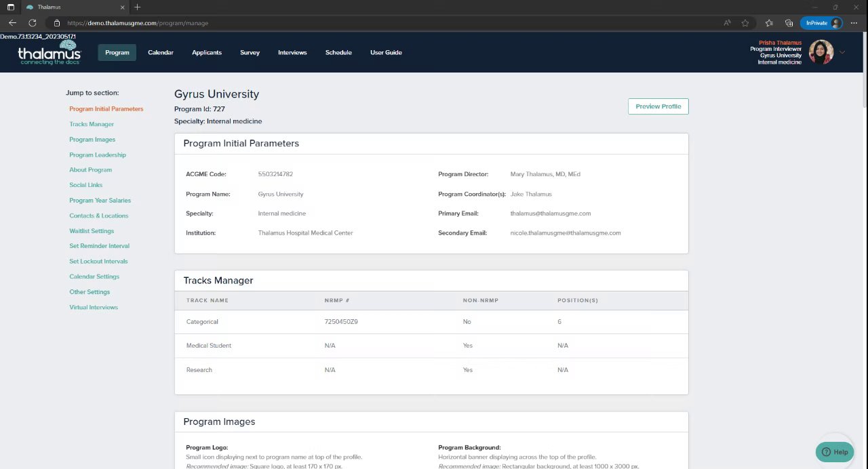The height and width of the screenshot is (469, 868).
Task: Jump to the Tracks Manager section
Action: [92, 124]
